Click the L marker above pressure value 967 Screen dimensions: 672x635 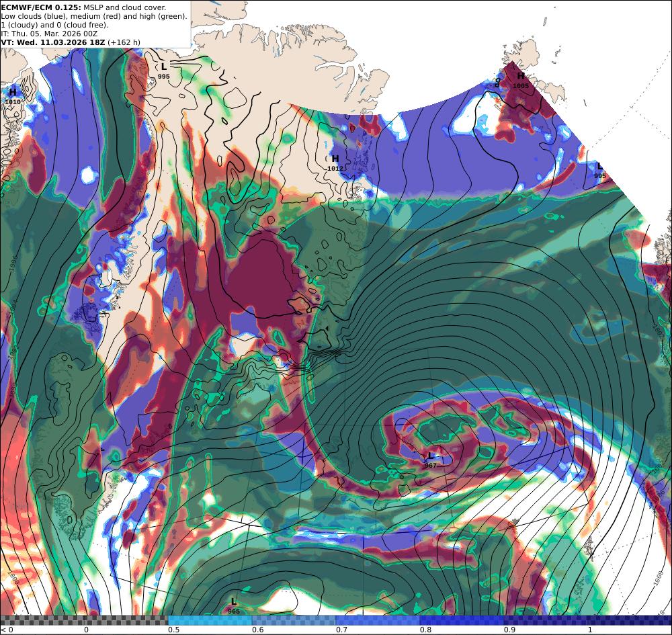(x=431, y=456)
